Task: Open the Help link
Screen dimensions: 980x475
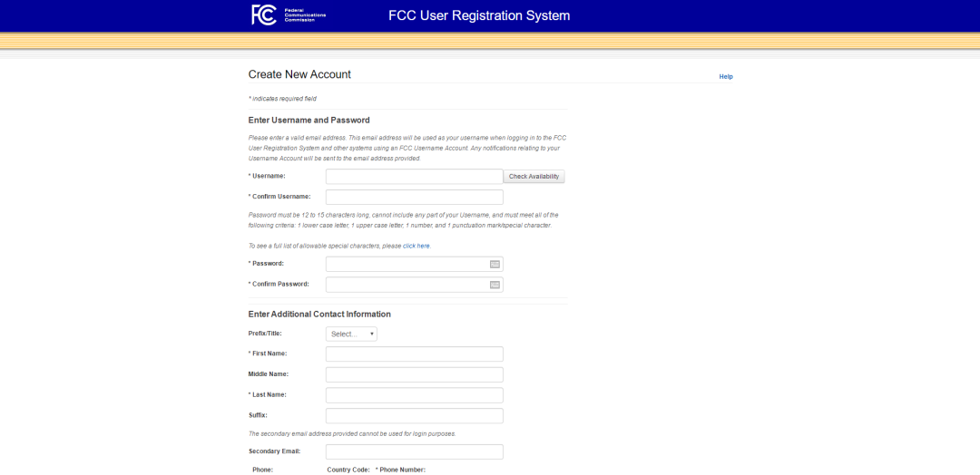Action: 726,76
